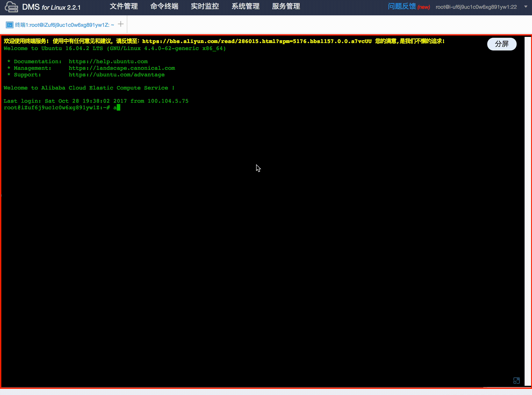Open the 服务管理 menu
The image size is (532, 395).
pos(286,6)
